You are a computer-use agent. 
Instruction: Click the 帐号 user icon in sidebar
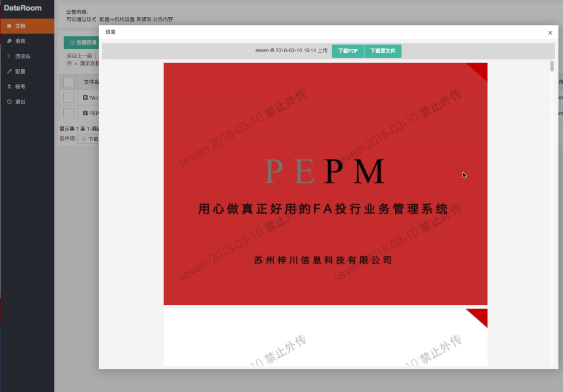coord(9,86)
